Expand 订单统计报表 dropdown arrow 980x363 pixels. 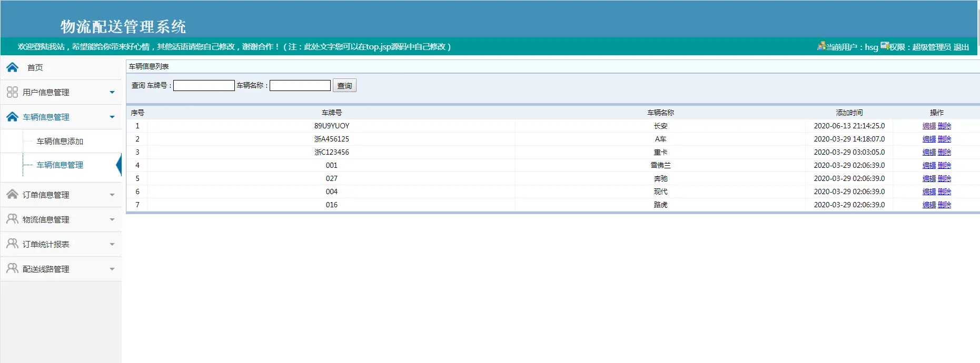point(112,245)
